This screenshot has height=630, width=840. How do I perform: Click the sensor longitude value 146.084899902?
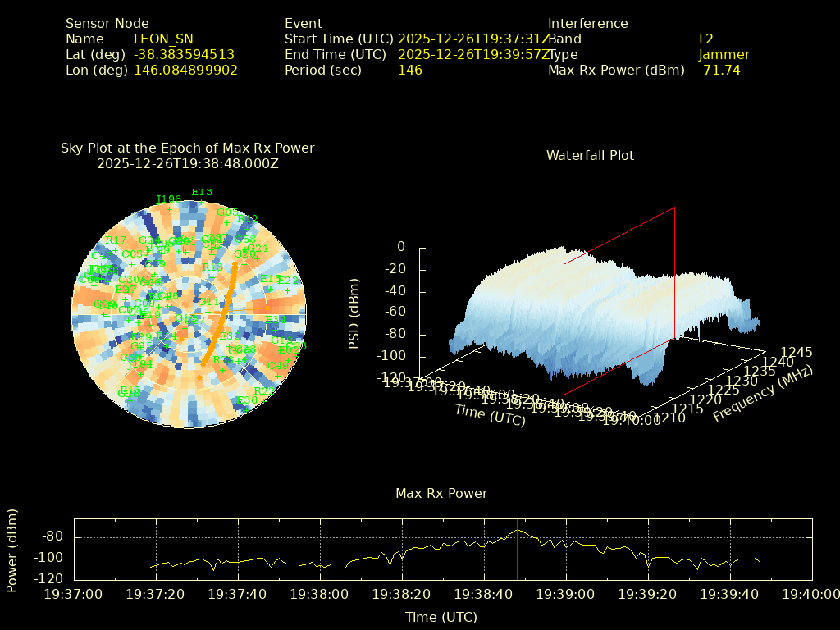(185, 70)
